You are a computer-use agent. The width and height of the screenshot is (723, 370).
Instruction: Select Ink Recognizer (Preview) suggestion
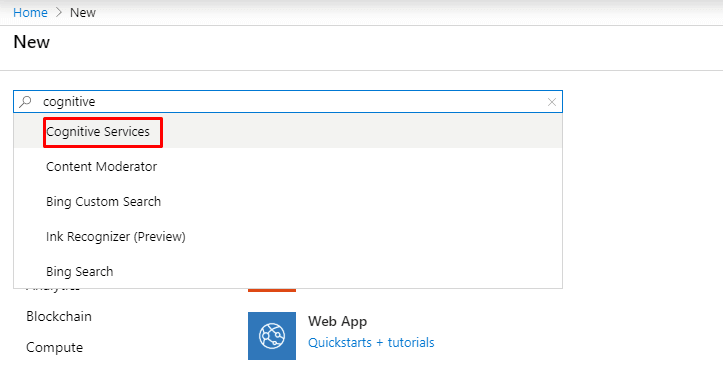(x=288, y=237)
